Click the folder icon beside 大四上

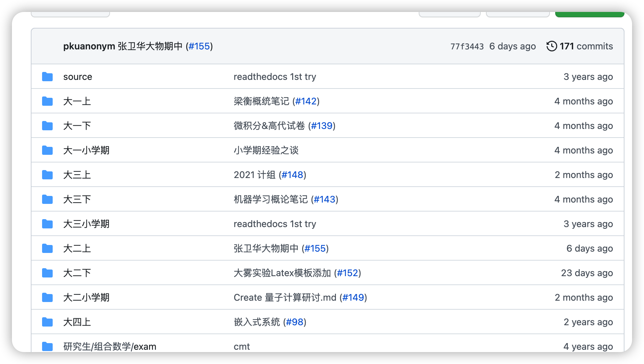(x=47, y=322)
